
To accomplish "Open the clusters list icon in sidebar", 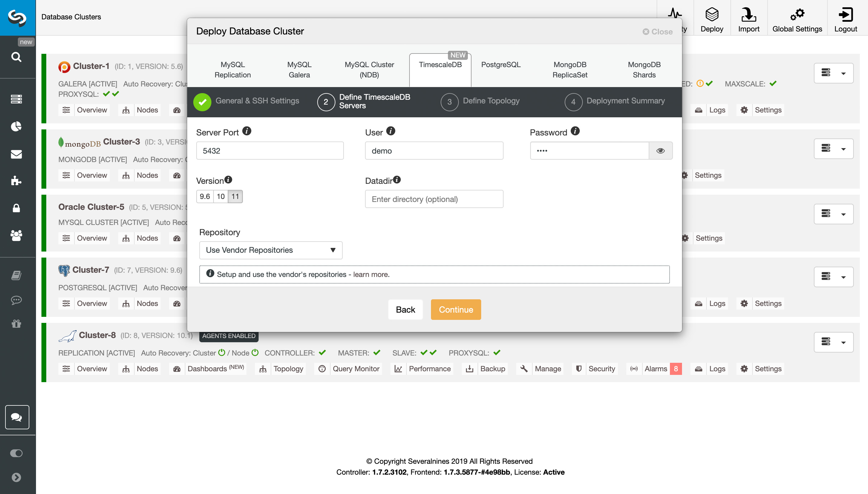I will (16, 99).
